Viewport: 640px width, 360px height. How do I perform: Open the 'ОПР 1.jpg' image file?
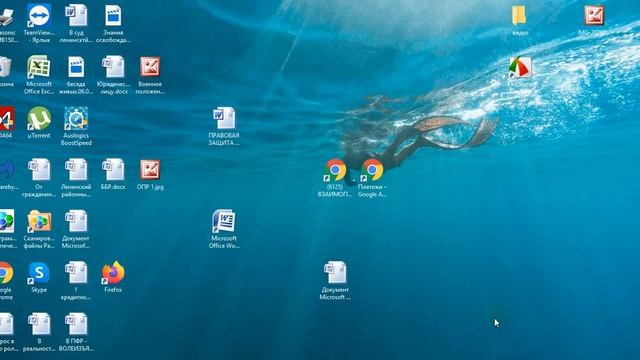[x=150, y=170]
